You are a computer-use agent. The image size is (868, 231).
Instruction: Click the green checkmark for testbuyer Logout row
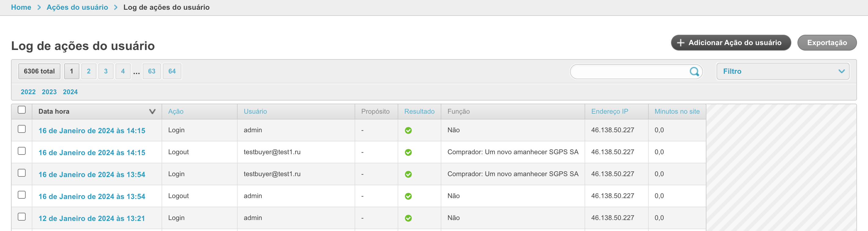tap(408, 152)
